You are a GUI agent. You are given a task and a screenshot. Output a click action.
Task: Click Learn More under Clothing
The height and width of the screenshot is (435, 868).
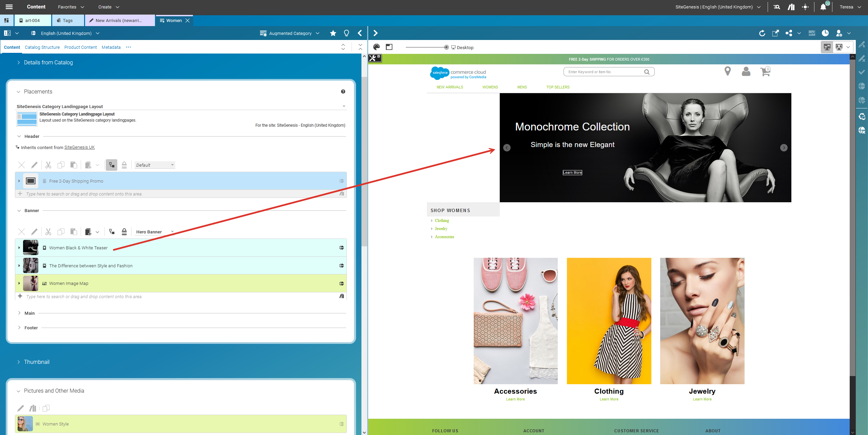(x=609, y=399)
